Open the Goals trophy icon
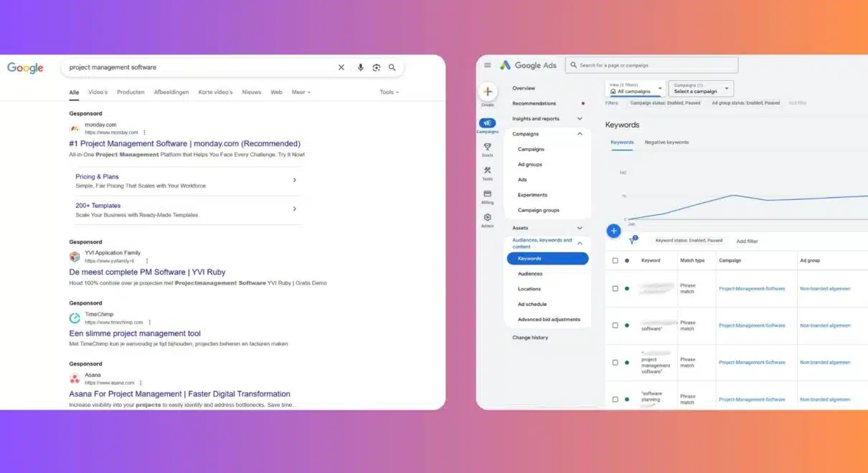Image resolution: width=868 pixels, height=473 pixels. [x=487, y=147]
